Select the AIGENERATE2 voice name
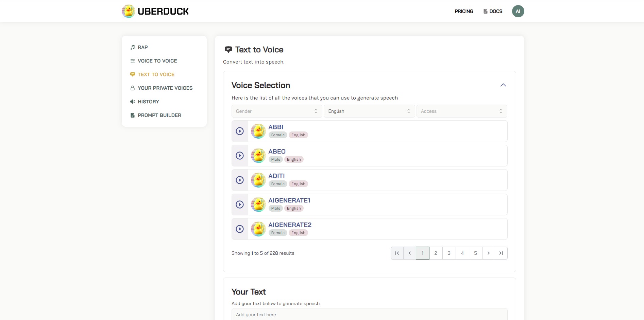The image size is (644, 320). 290,225
